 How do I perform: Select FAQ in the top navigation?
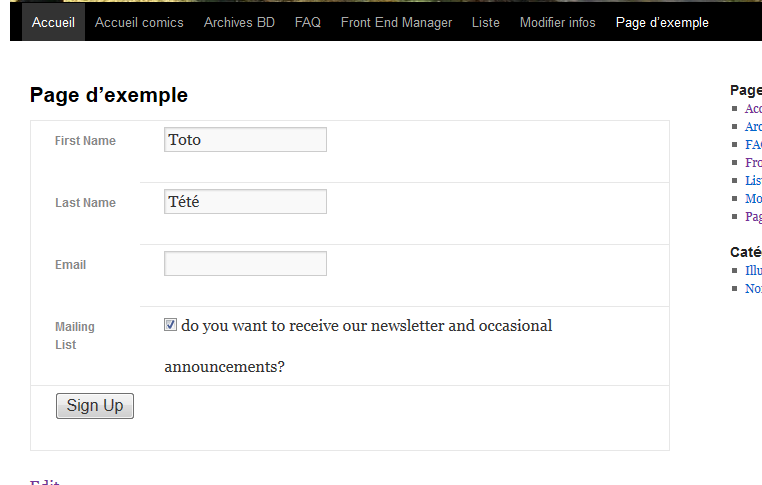[x=308, y=22]
